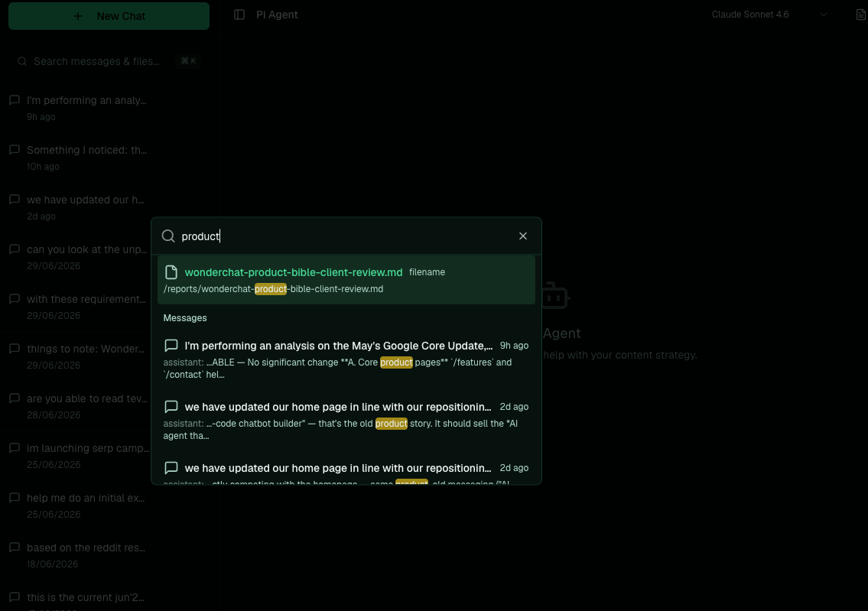The image size is (868, 611).
Task: Click the Pi Agent title in the header
Action: click(277, 15)
